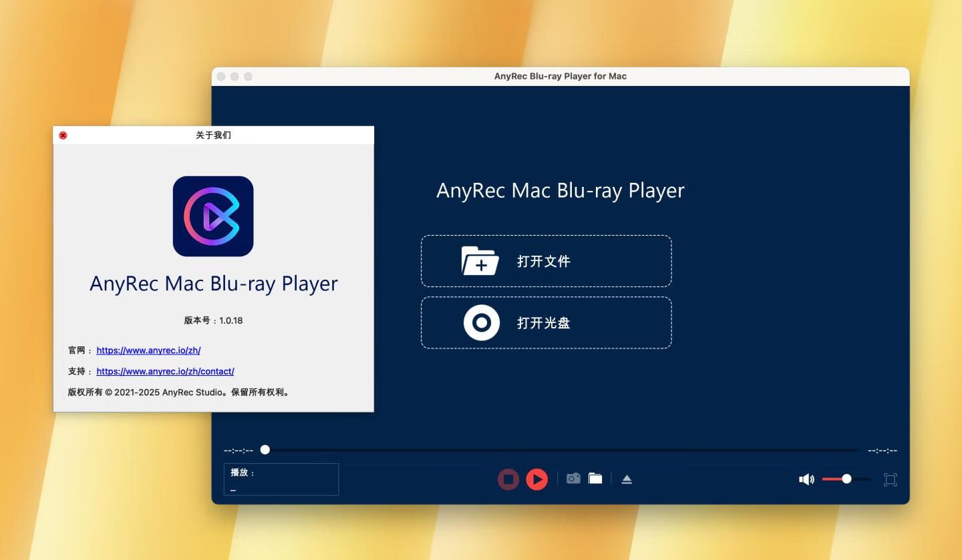962x560 pixels.
Task: Click the 打开文件 button label
Action: (544, 262)
